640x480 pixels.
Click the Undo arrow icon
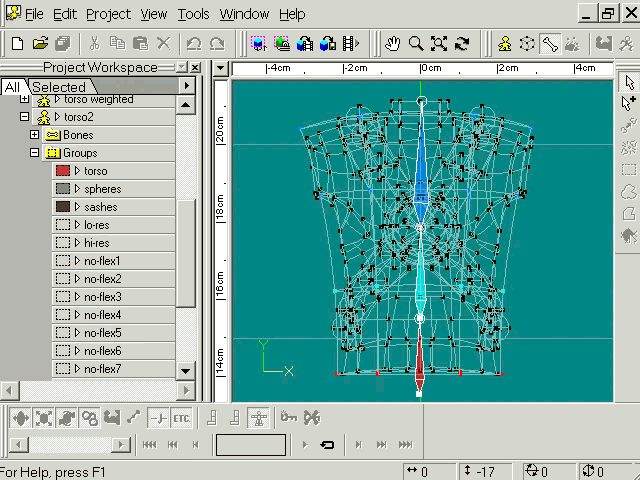pos(194,44)
